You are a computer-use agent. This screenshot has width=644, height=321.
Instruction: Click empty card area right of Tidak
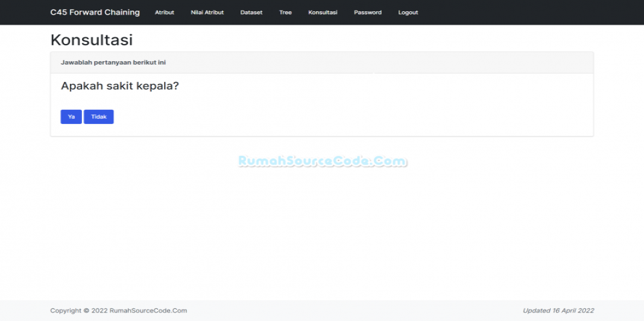[347, 117]
